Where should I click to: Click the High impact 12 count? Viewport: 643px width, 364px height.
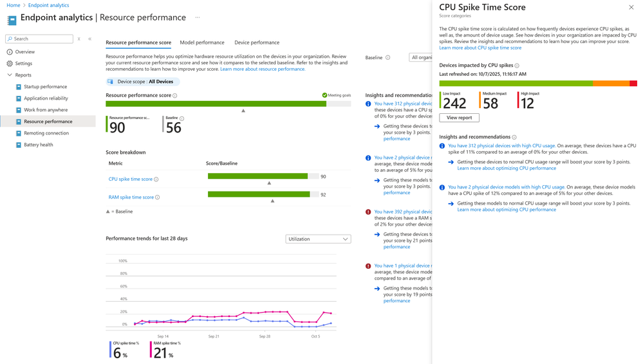pyautogui.click(x=527, y=104)
